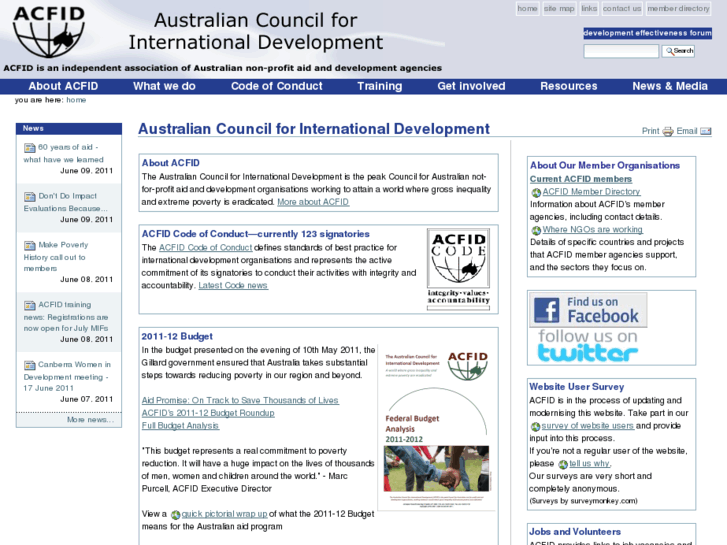The image size is (727, 545).
Task: Click the 'About ACFID' section heading
Action: [171, 163]
